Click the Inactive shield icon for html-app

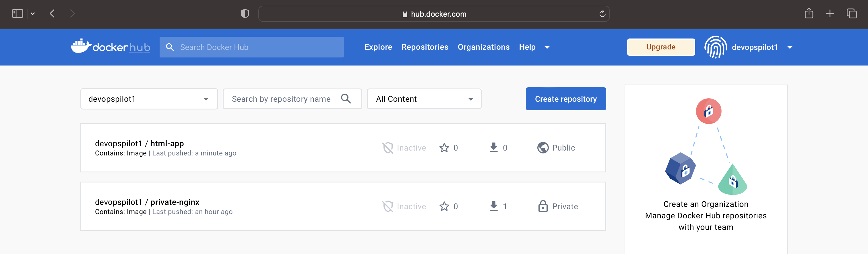[x=387, y=148]
